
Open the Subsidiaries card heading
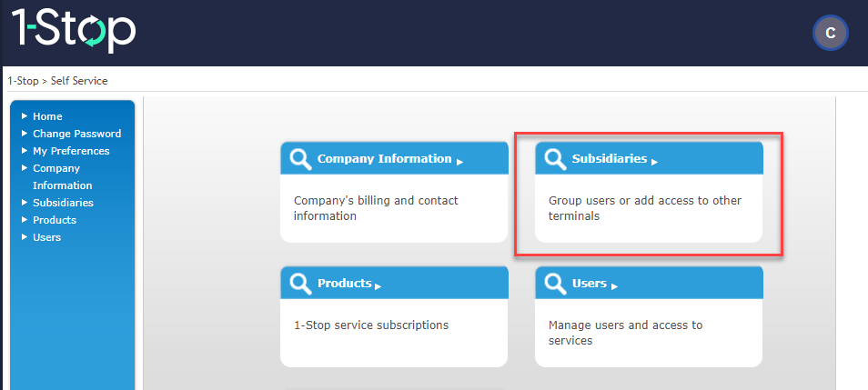click(609, 158)
